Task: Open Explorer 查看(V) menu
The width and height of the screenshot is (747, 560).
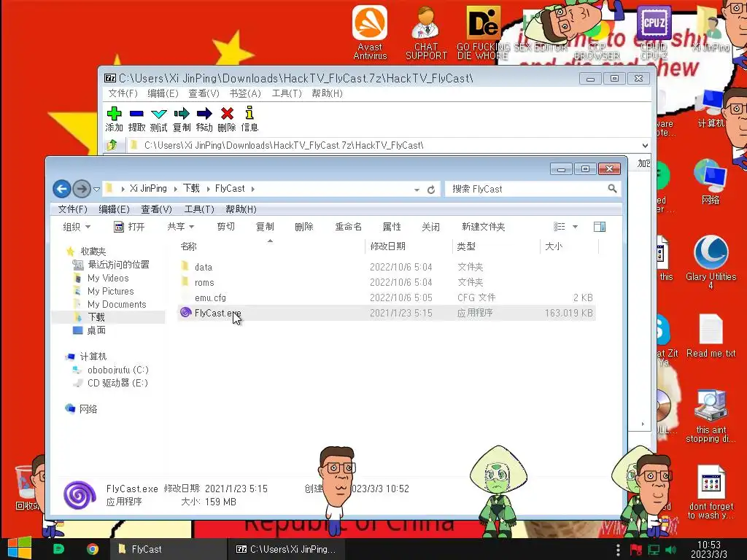Action: [x=156, y=209]
